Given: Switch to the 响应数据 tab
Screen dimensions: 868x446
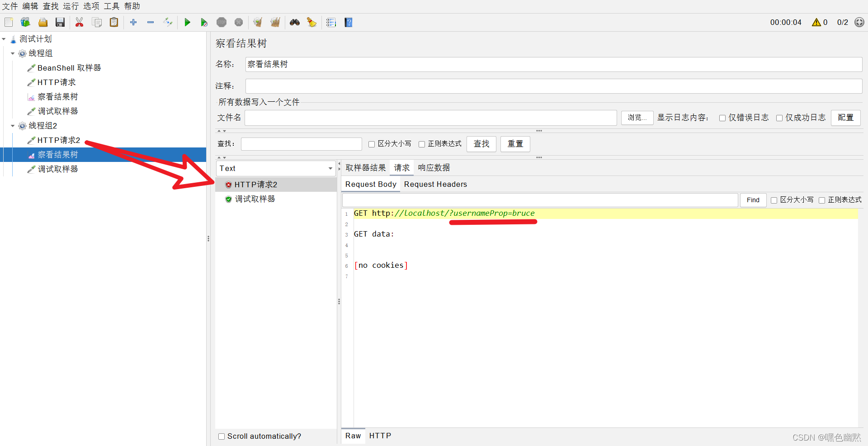Looking at the screenshot, I should (x=433, y=167).
